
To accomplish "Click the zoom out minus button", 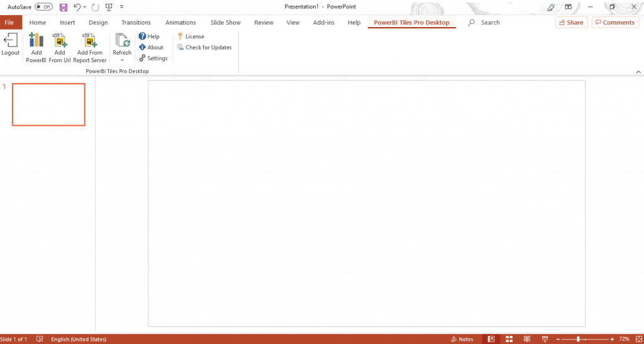I will coord(558,339).
